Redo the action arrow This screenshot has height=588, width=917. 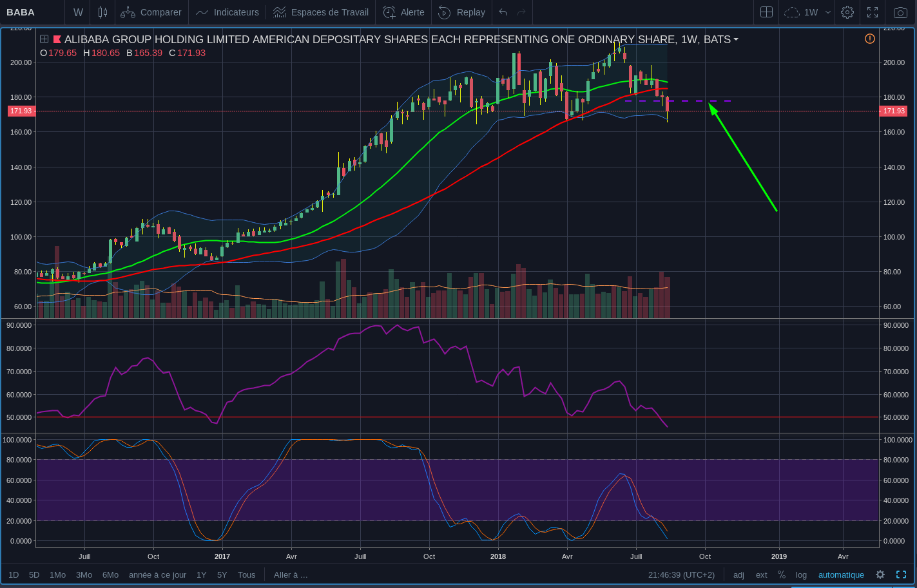(x=521, y=12)
